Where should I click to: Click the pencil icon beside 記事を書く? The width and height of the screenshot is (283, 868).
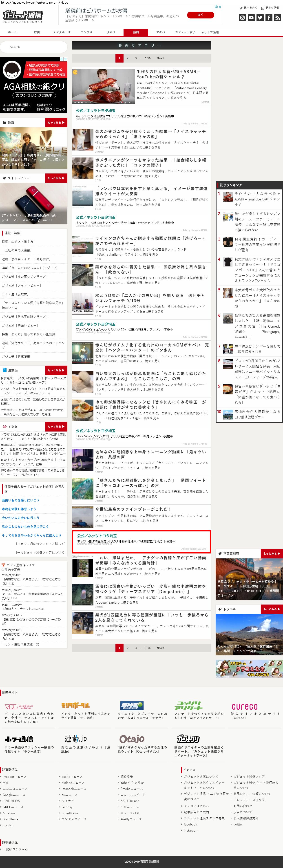[x=241, y=8]
